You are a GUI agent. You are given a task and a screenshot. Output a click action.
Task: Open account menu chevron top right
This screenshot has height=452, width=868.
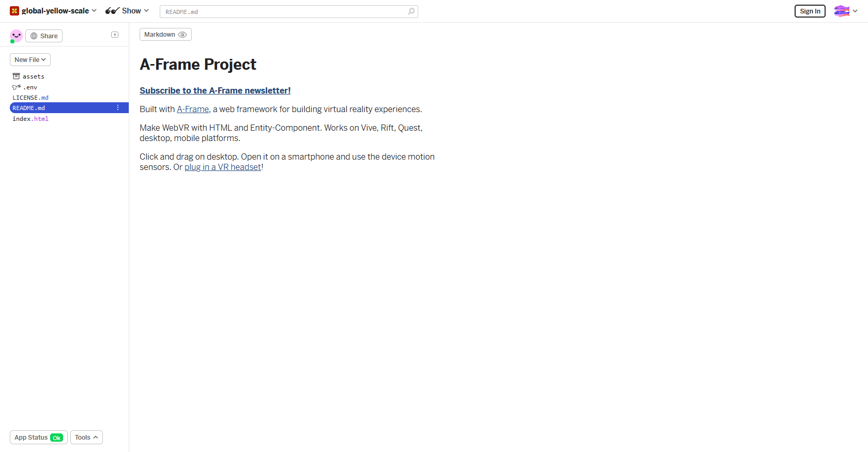(x=855, y=11)
